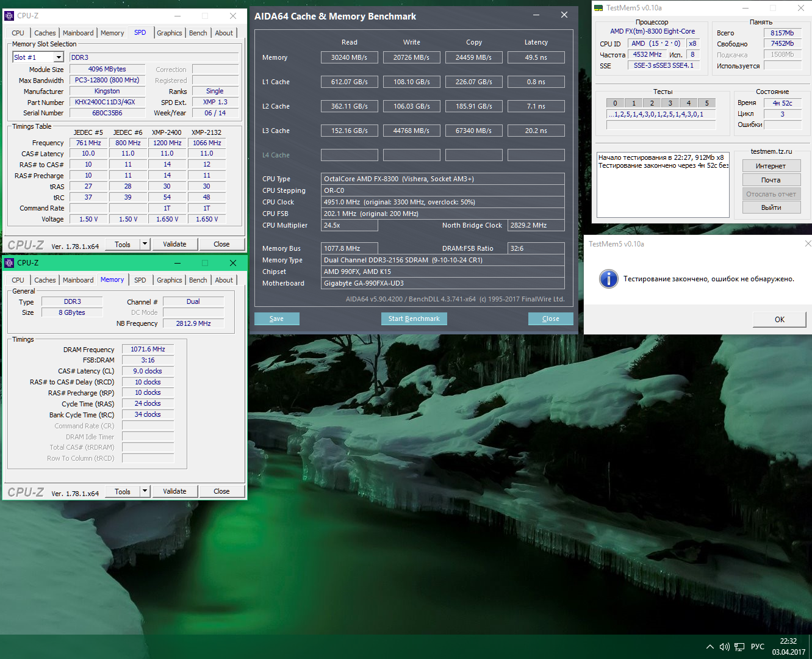Viewport: 812px width, 659px height.
Task: Open the network icon in system tray
Action: pyautogui.click(x=739, y=647)
